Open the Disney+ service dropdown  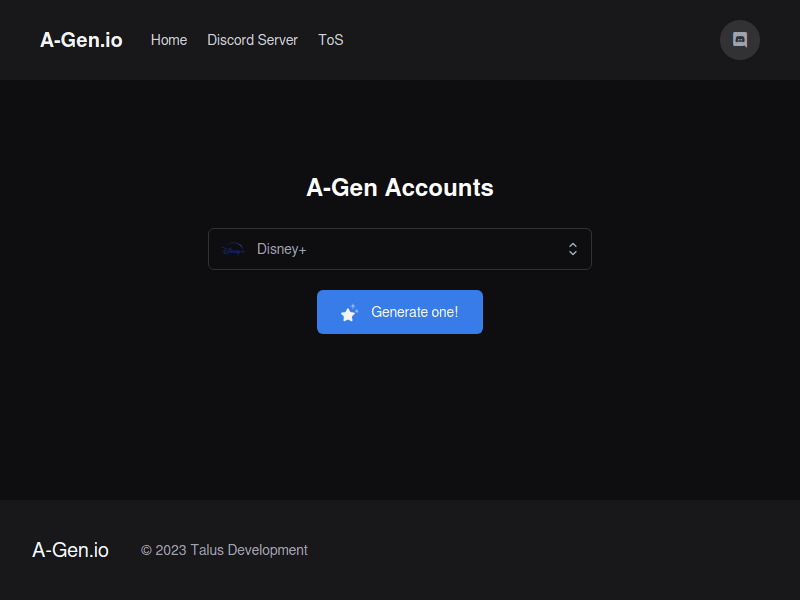[400, 249]
